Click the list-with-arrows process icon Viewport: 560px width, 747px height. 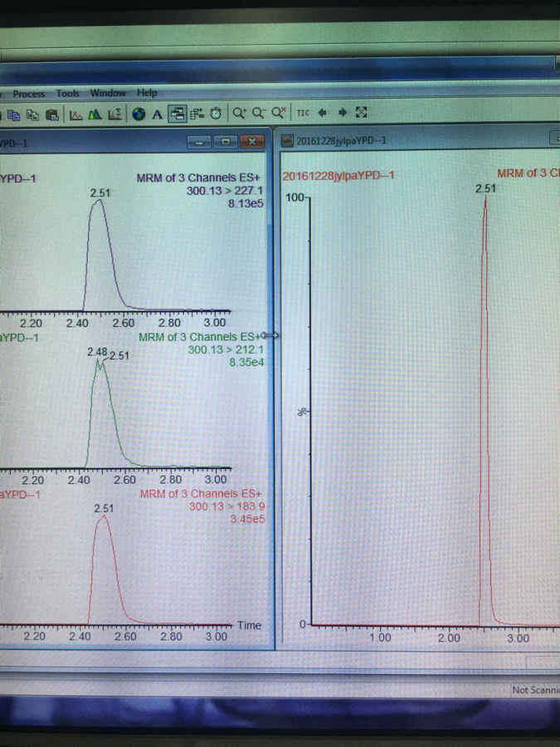pos(197,114)
